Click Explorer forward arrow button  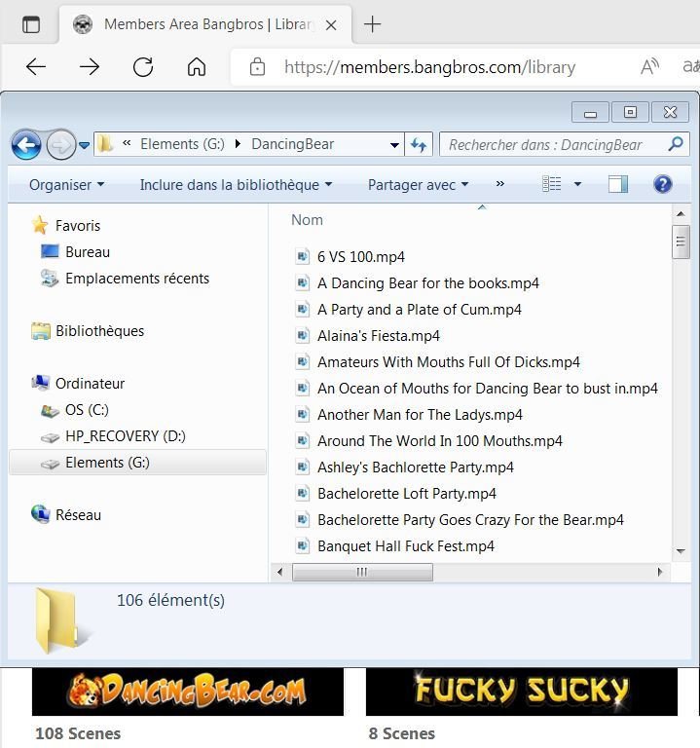61,144
